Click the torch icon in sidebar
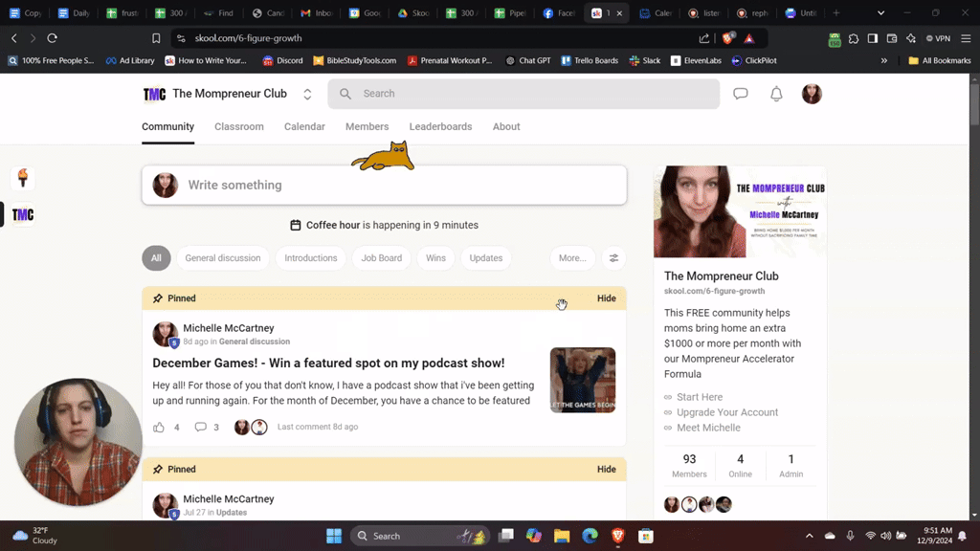 [x=23, y=178]
